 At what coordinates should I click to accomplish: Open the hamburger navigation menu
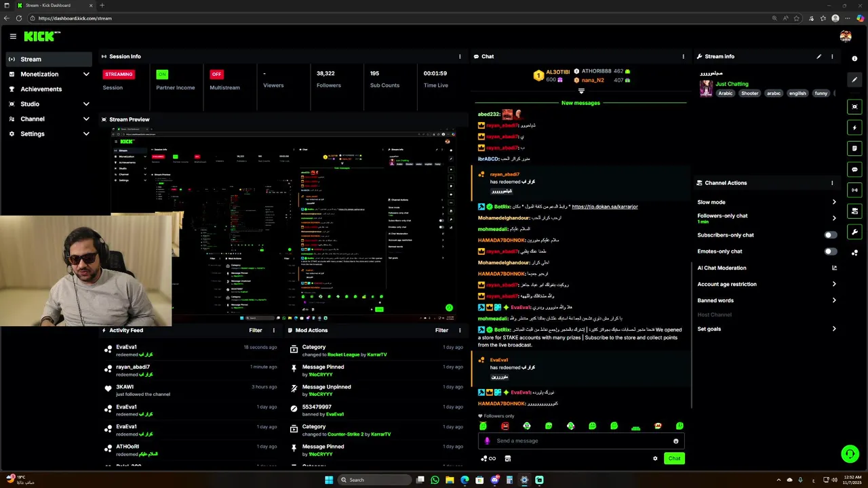click(x=13, y=37)
